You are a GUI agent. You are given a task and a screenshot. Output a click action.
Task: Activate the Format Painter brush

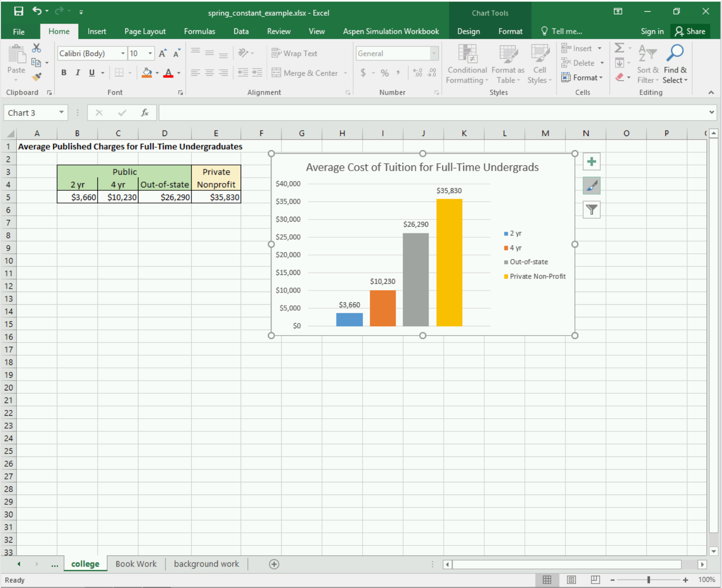[x=36, y=77]
